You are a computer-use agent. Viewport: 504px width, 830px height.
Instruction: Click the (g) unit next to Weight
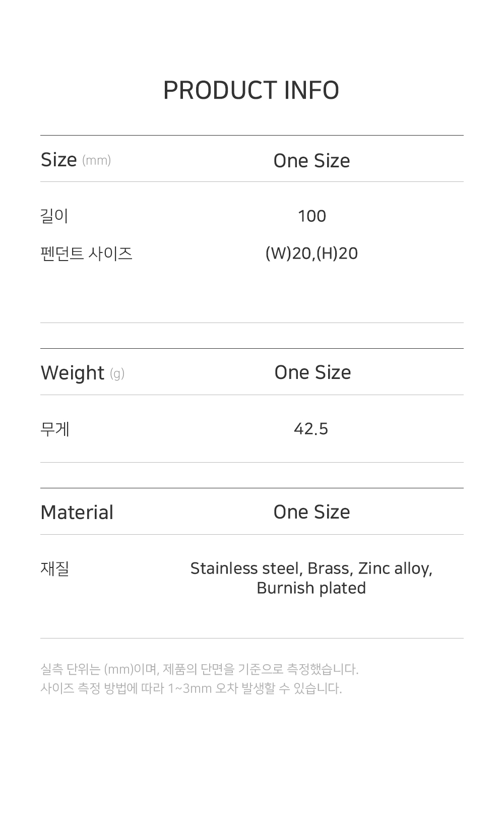(117, 373)
